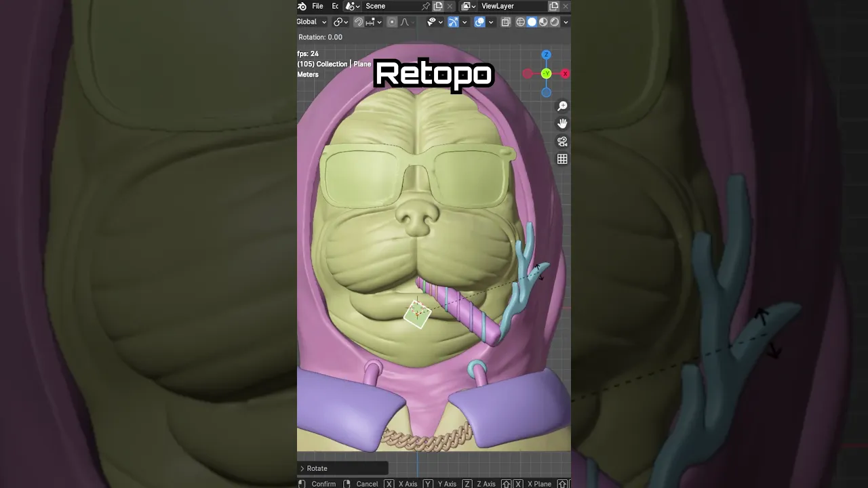Toggle proportional editing

pos(392,22)
